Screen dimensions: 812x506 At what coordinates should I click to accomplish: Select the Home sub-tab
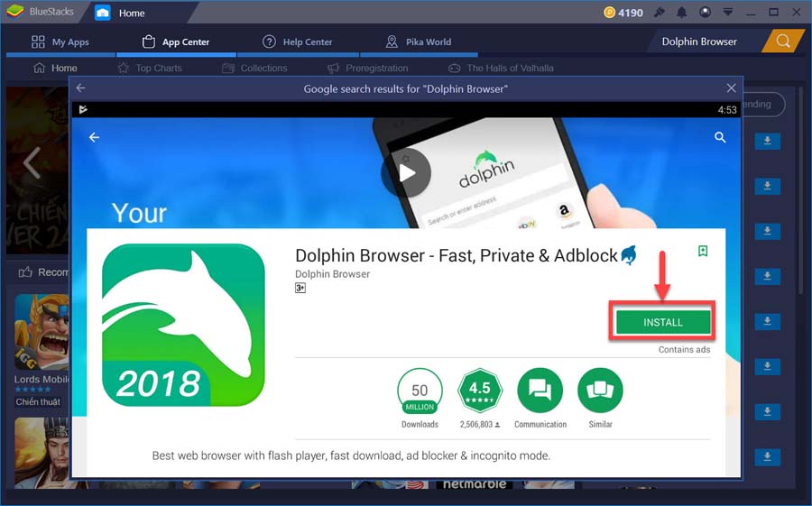[55, 68]
